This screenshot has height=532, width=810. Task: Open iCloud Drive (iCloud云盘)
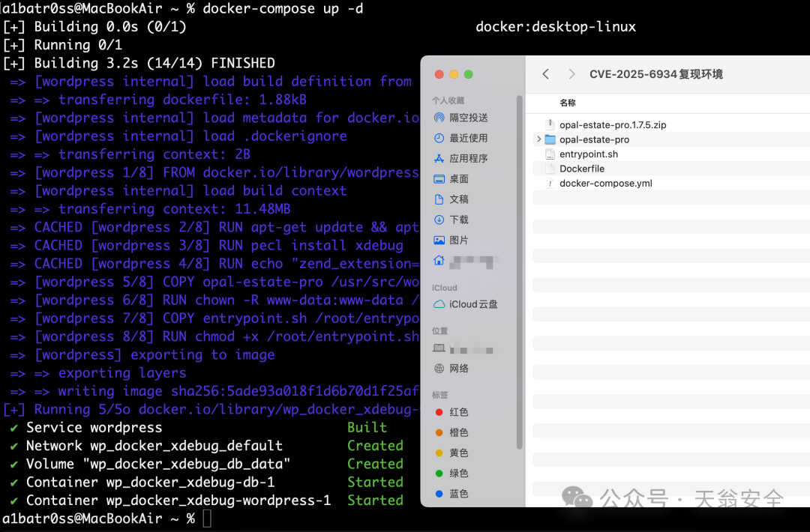point(466,304)
